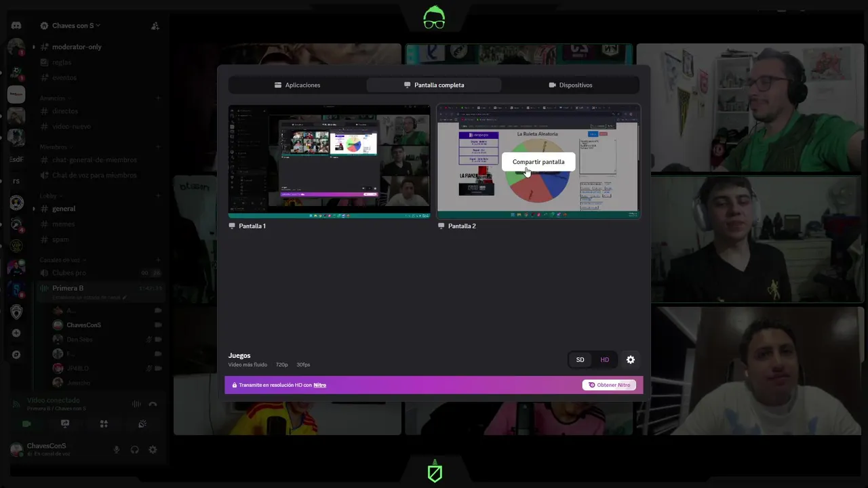This screenshot has height=488, width=868.
Task: Open the soundboard icon in voice panel
Action: (x=142, y=424)
